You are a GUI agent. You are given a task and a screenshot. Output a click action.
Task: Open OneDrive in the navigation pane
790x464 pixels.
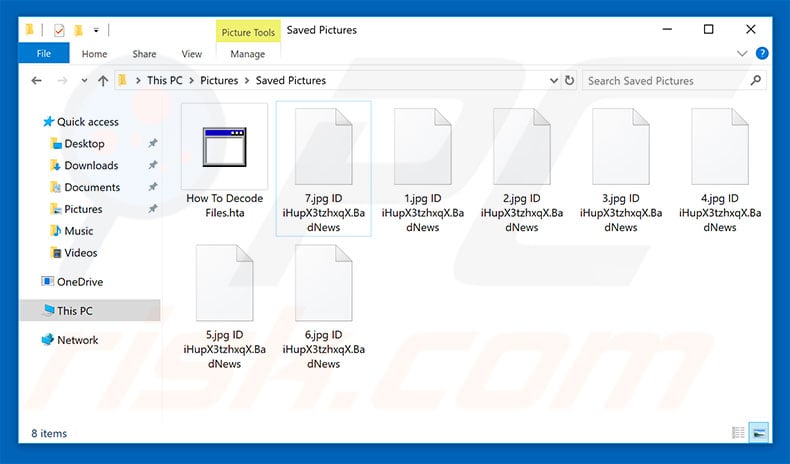point(73,282)
